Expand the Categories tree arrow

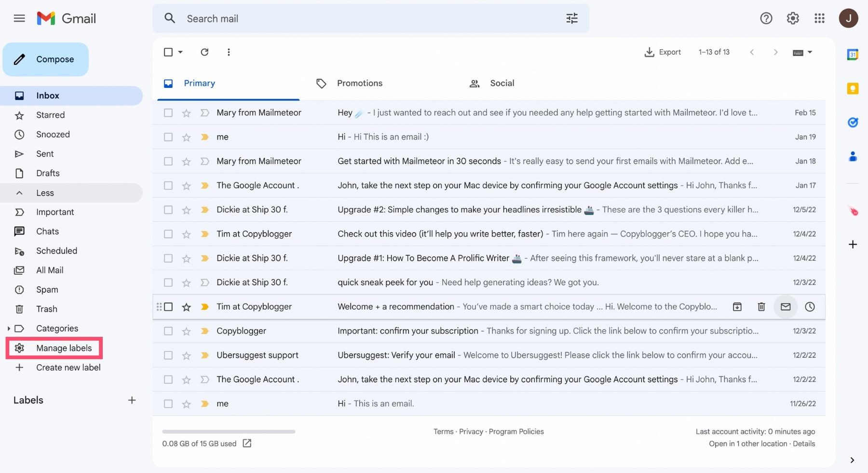click(9, 329)
